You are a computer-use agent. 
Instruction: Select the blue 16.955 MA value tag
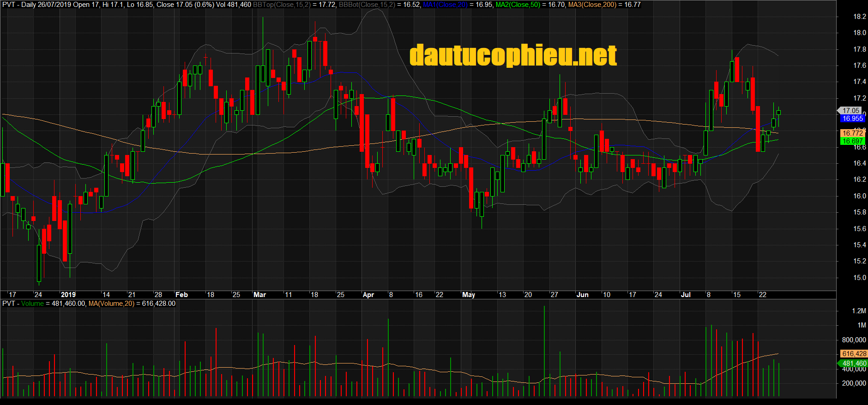pyautogui.click(x=852, y=119)
